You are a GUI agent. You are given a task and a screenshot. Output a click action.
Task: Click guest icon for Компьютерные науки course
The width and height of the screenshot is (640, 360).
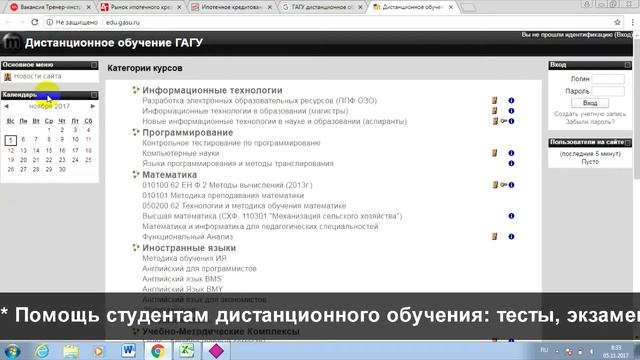(x=495, y=153)
